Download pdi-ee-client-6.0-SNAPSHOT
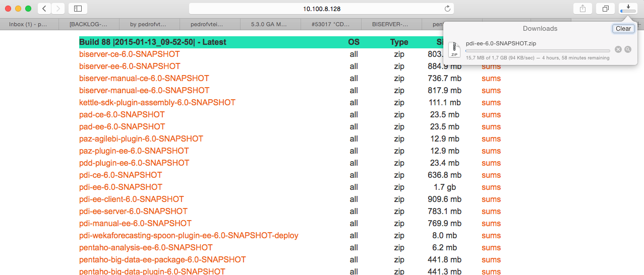The image size is (644, 275). (132, 199)
